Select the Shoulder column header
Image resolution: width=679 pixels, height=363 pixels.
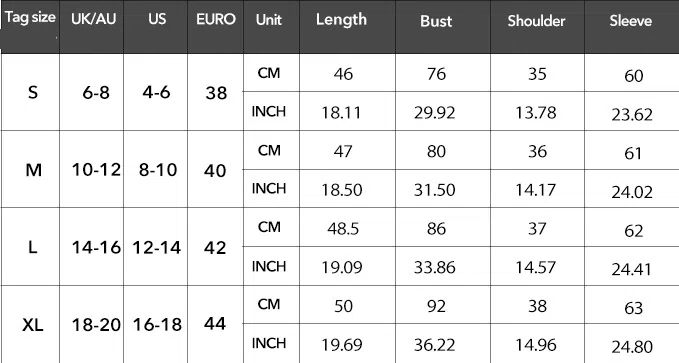point(536,21)
